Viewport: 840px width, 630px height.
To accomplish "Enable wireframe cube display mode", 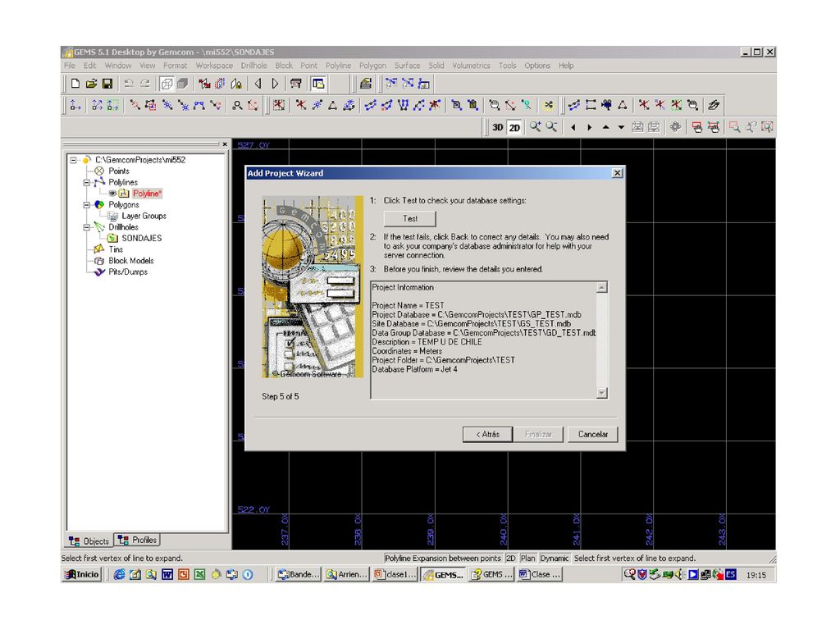I will tap(167, 84).
